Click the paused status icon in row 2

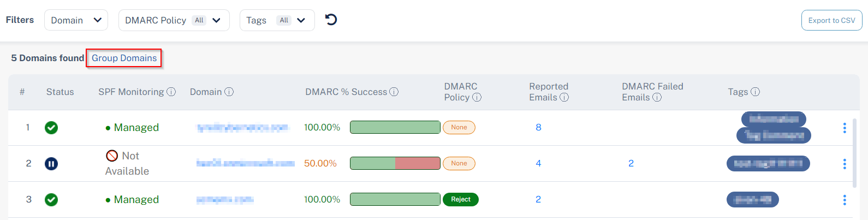(51, 164)
